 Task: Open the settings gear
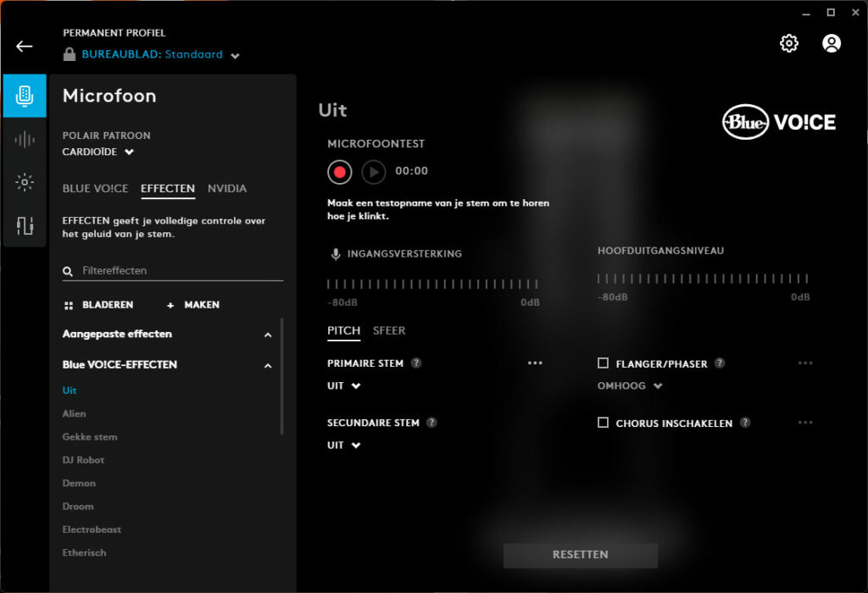[x=788, y=42]
